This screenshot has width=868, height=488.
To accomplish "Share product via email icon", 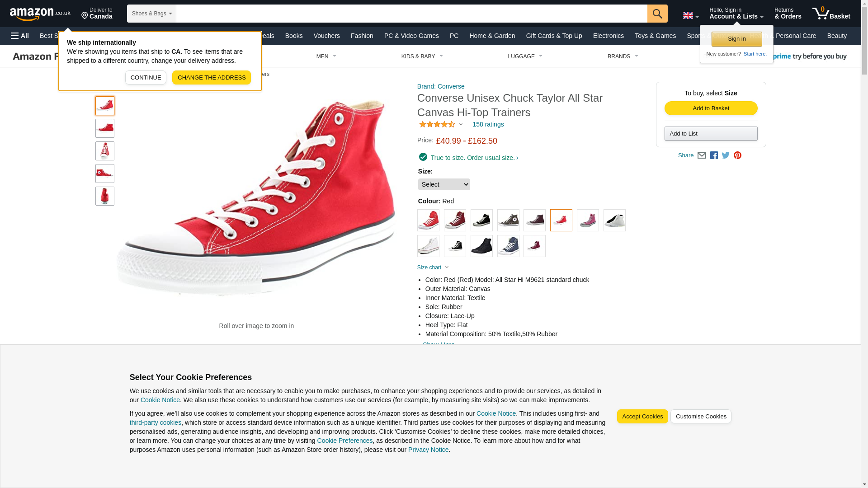I will pyautogui.click(x=702, y=155).
